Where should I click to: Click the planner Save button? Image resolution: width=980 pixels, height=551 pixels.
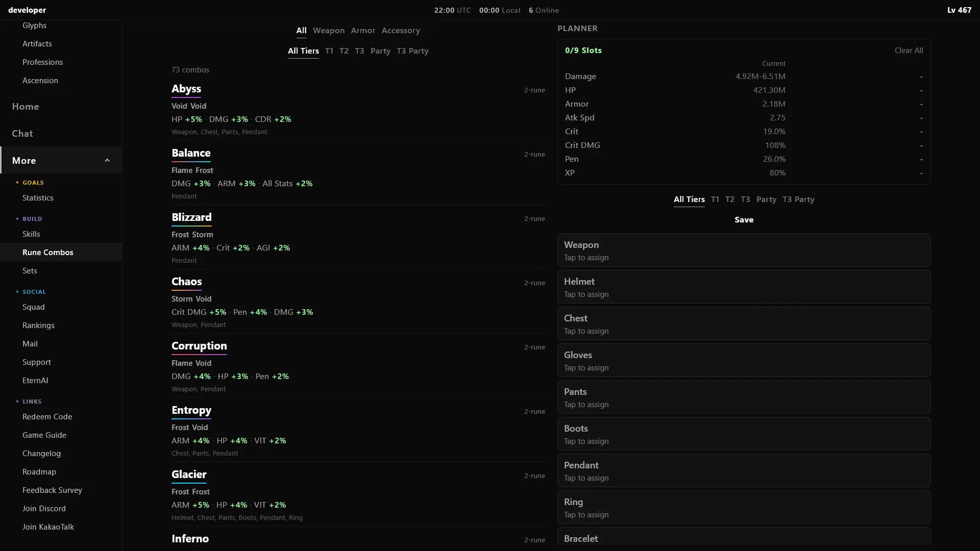pyautogui.click(x=744, y=220)
